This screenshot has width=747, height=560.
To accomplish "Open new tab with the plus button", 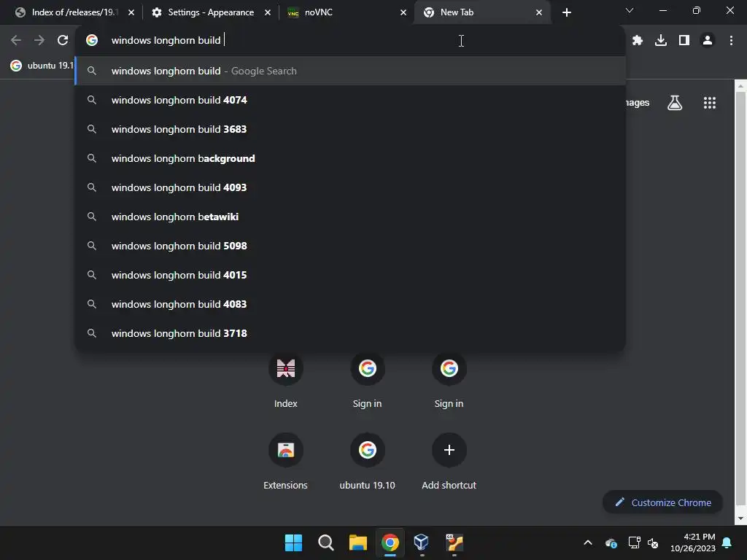I will tap(566, 12).
